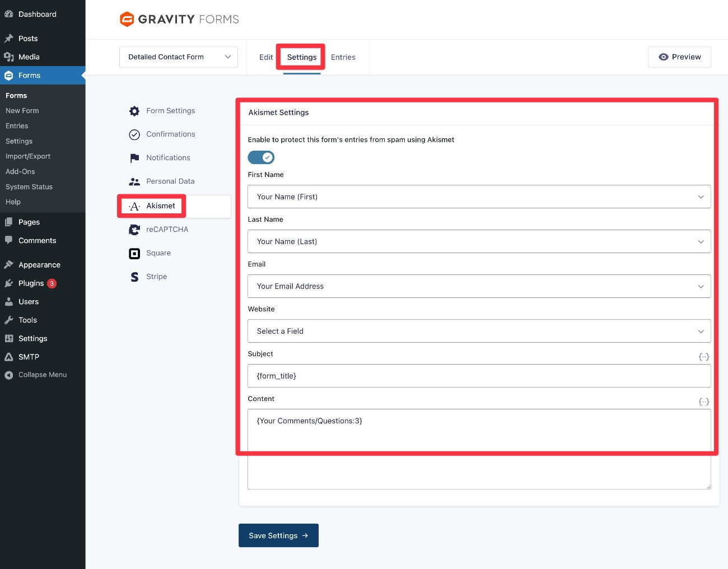The width and height of the screenshot is (728, 569).
Task: Disable Akismet spam protection toggle
Action: pos(261,157)
